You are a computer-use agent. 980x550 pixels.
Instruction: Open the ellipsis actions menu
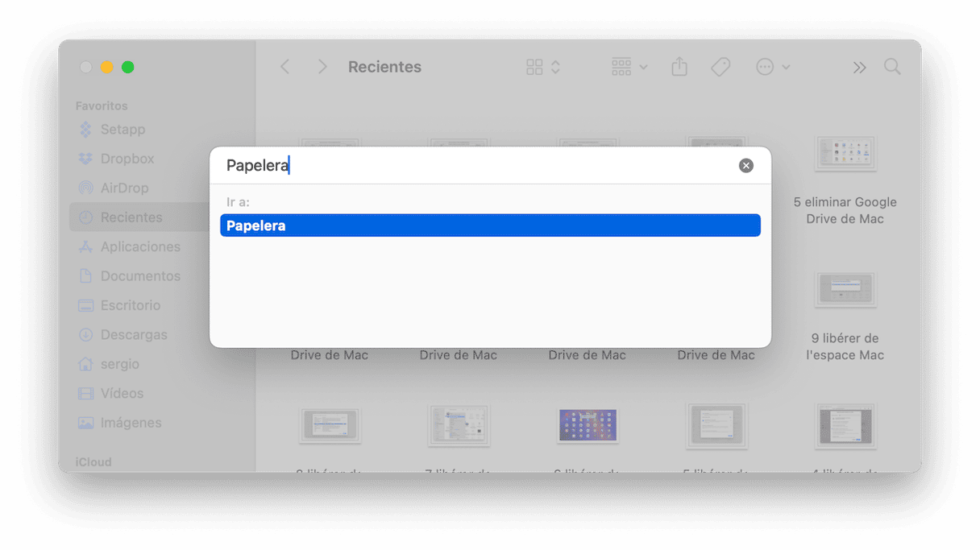pyautogui.click(x=773, y=67)
